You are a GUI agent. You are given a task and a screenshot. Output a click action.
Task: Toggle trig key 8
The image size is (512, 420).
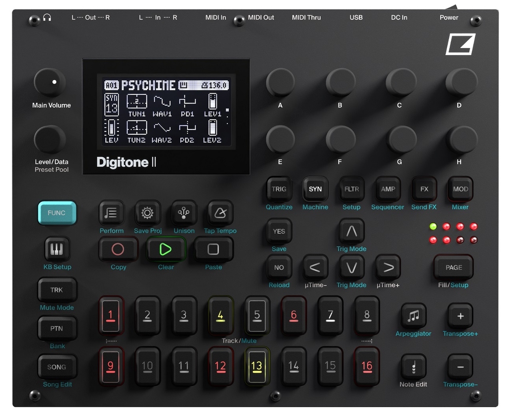point(367,316)
